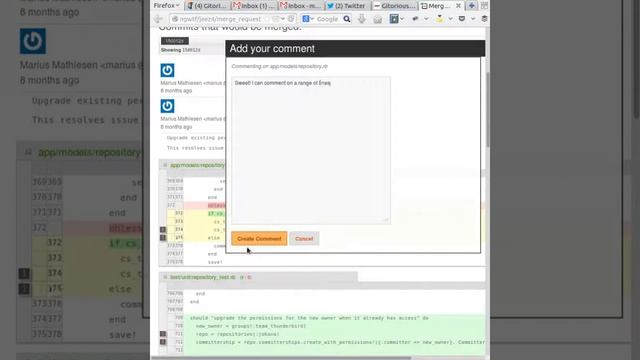Switch to the Inbox (1) Gmail tab
Viewport: 640px width, 360px height.
(254, 6)
